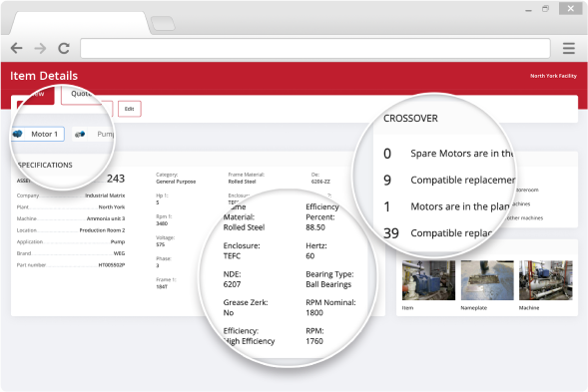The width and height of the screenshot is (588, 392).
Task: Restore the browser window size
Action: [546, 8]
